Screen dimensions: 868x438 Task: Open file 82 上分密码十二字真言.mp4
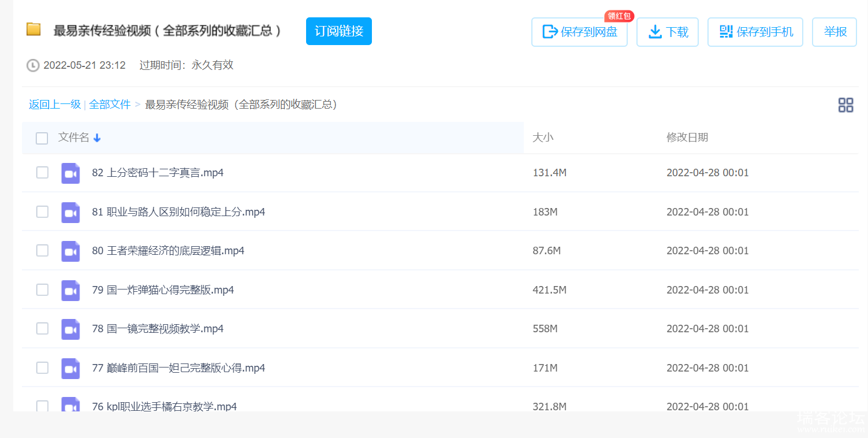click(158, 173)
